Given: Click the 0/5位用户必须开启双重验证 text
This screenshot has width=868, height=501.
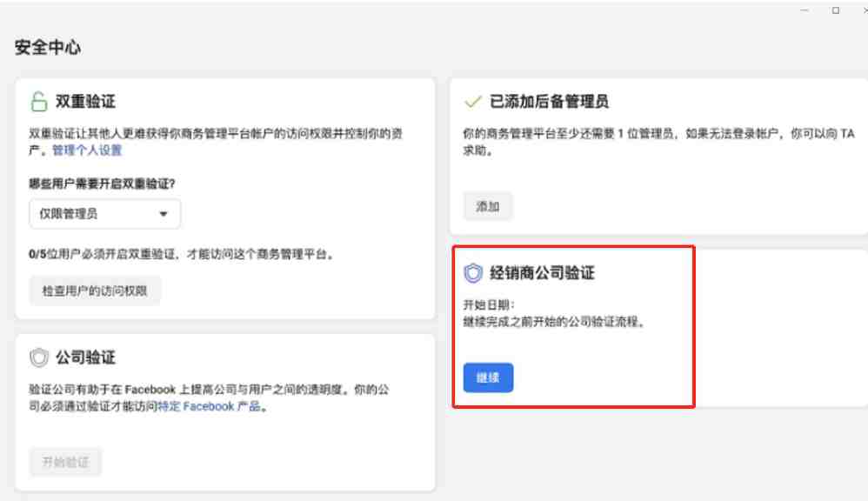Looking at the screenshot, I should (181, 254).
